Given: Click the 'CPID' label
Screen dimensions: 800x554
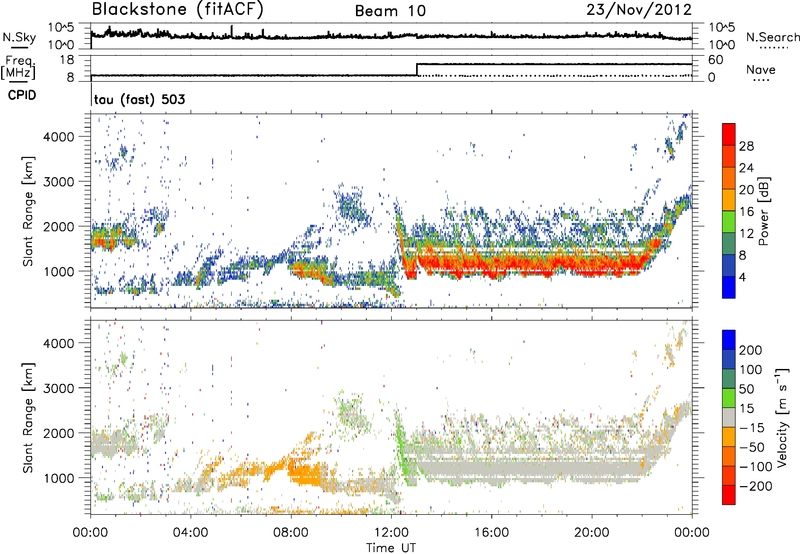Looking at the screenshot, I should coord(22,95).
